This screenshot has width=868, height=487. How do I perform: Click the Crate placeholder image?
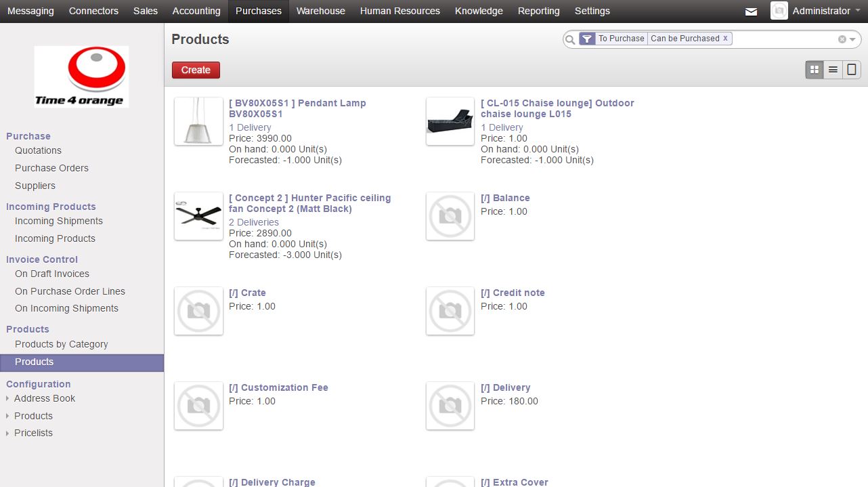tap(198, 311)
